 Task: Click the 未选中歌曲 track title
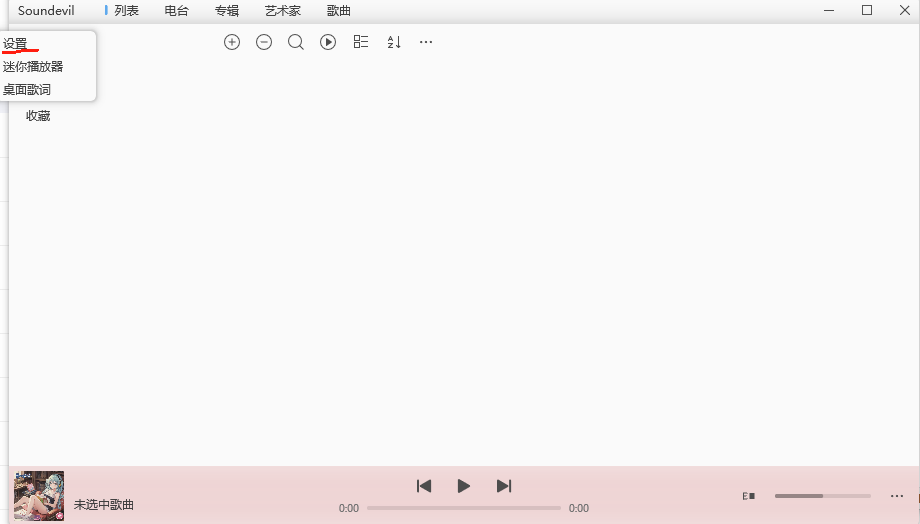click(104, 505)
